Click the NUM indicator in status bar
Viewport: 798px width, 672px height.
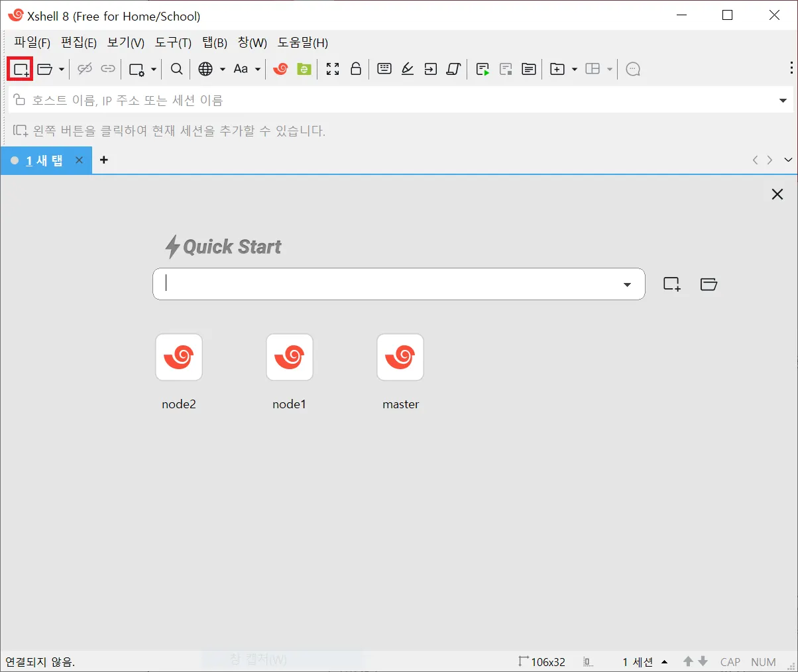[x=764, y=662]
